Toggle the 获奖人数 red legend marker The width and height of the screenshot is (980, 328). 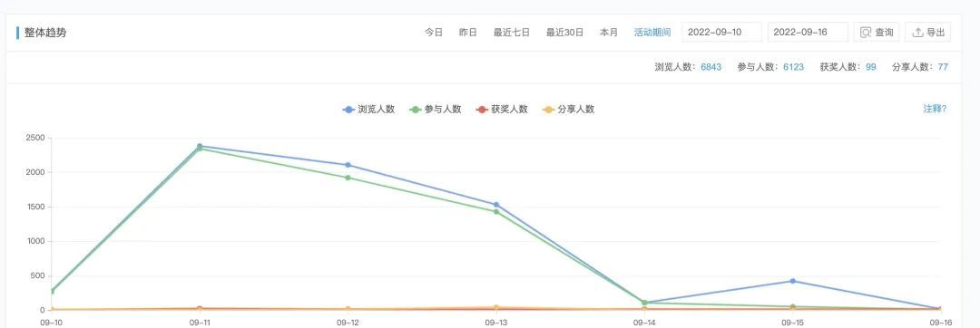tap(481, 109)
